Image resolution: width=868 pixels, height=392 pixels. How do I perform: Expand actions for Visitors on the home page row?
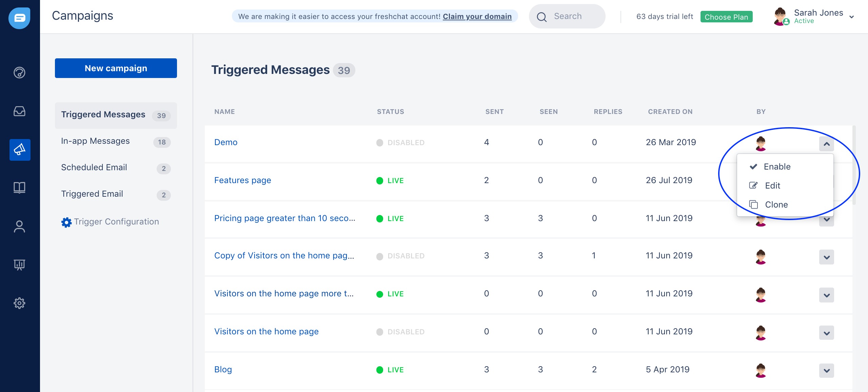827,333
